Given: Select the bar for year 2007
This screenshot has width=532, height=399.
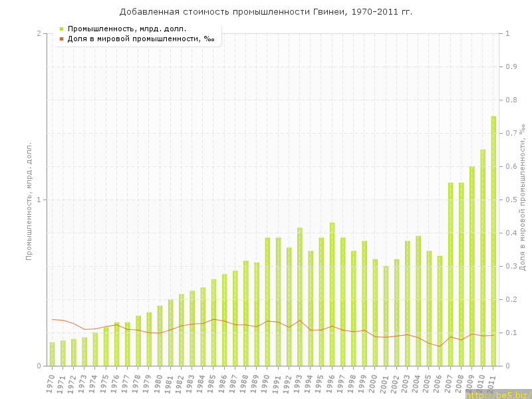Looking at the screenshot, I should click(x=450, y=274).
